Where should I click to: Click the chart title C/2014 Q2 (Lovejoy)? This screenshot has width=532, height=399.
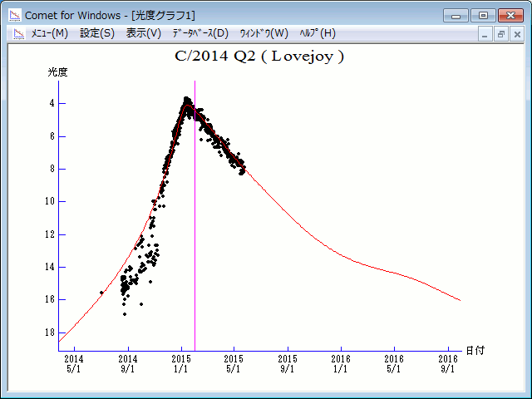(259, 57)
